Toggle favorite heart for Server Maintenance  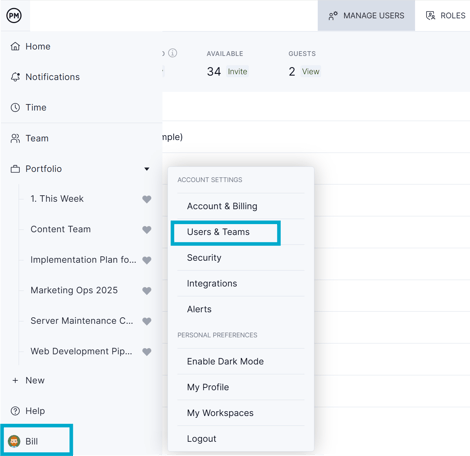147,321
